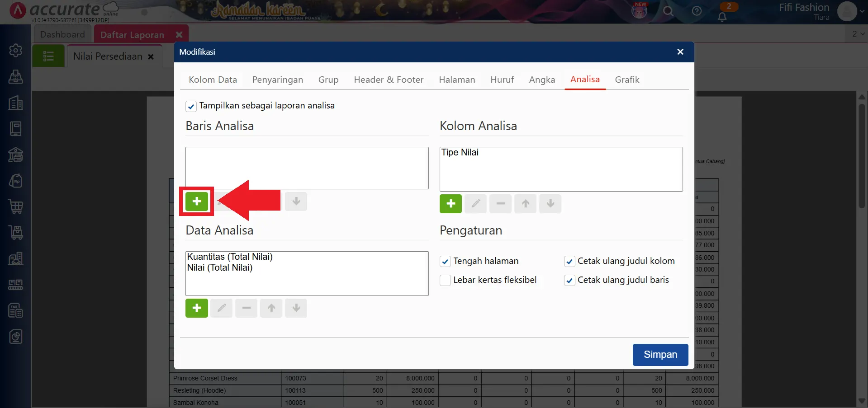Viewport: 868px width, 408px height.
Task: Open the Kolom Data tab
Action: 213,80
